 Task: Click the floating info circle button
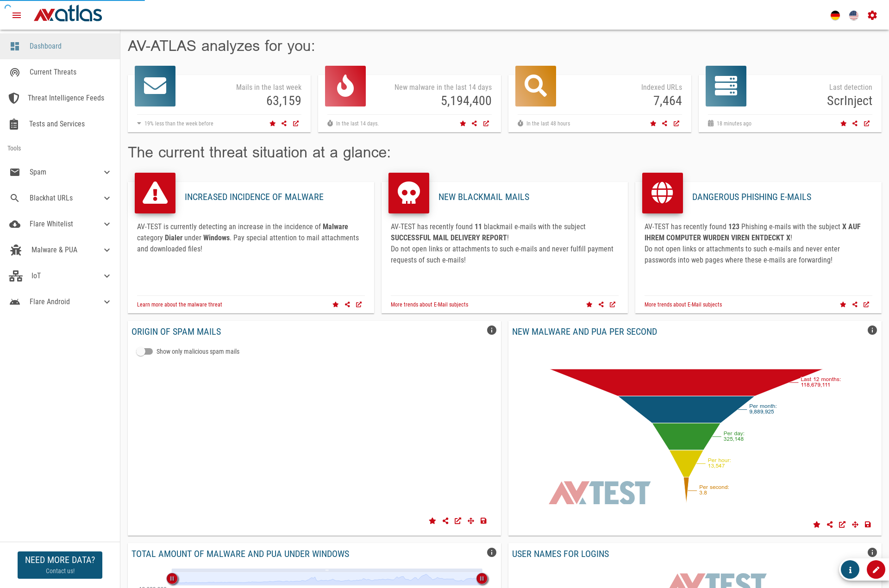(x=850, y=570)
